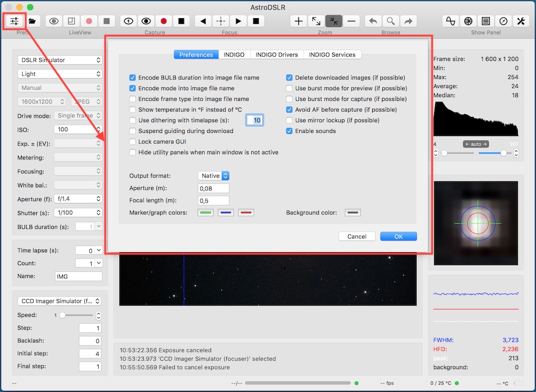This screenshot has height=392, width=536.
Task: Start LiveView with the eye icon
Action: (54, 21)
